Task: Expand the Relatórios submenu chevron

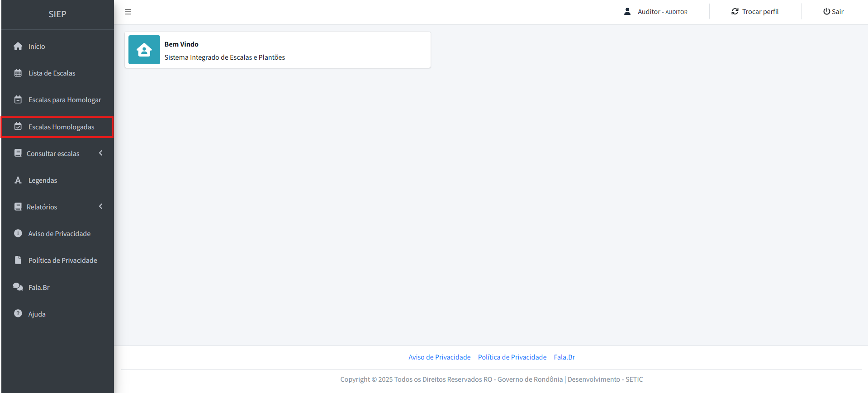Action: tap(101, 207)
